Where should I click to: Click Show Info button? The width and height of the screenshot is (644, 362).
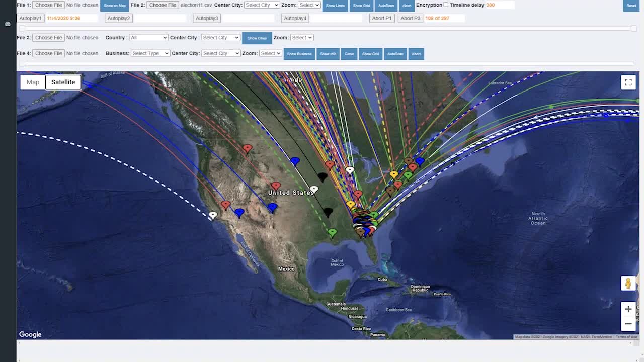(x=328, y=54)
